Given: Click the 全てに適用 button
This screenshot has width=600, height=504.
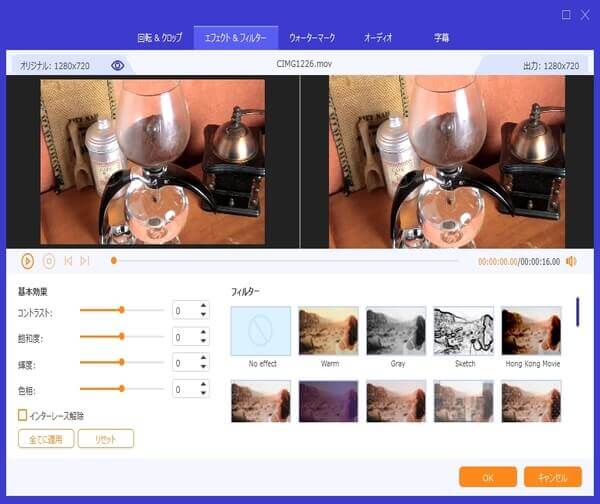Looking at the screenshot, I should point(46,438).
